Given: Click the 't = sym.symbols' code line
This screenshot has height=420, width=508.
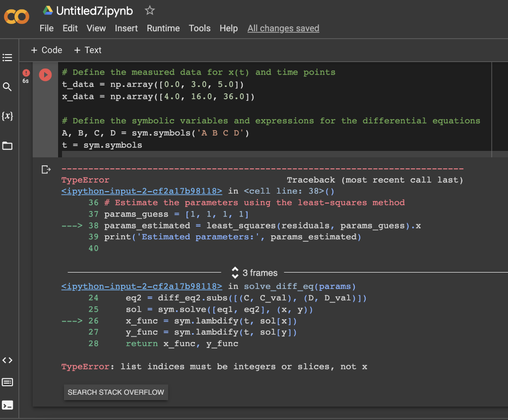Looking at the screenshot, I should click(102, 145).
